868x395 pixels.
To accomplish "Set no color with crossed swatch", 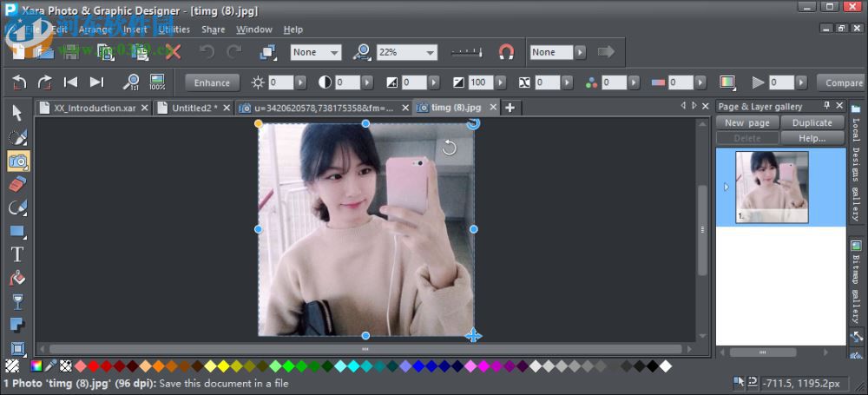I will [66, 365].
